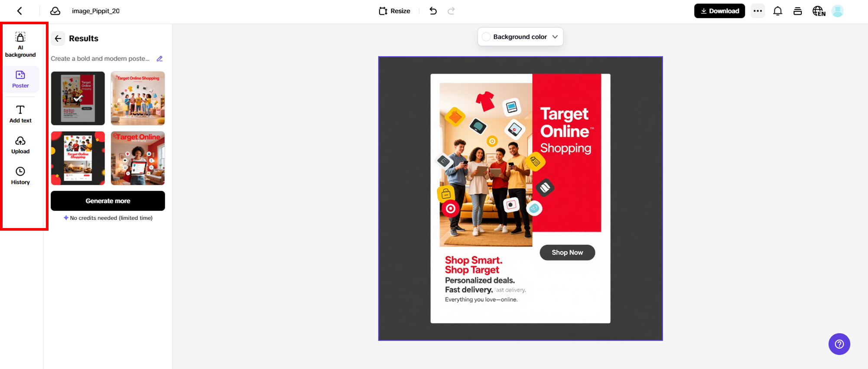Click the Generate more button
Image resolution: width=868 pixels, height=369 pixels.
[108, 201]
